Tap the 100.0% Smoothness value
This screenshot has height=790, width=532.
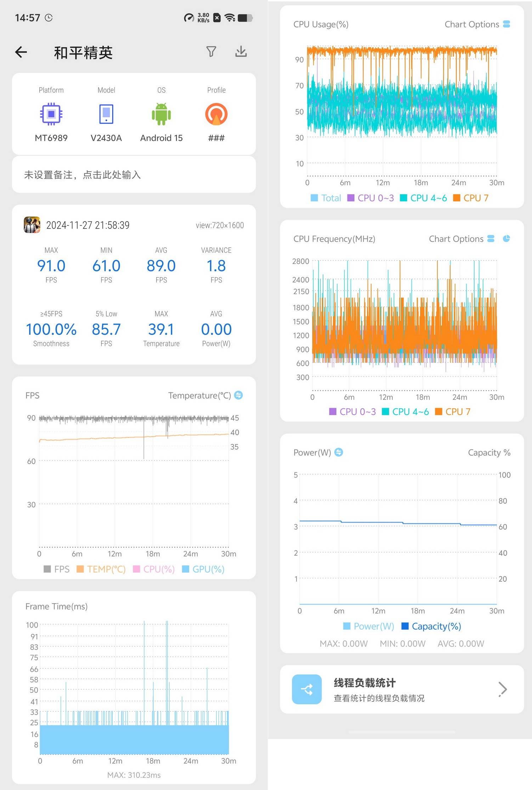[x=51, y=329]
